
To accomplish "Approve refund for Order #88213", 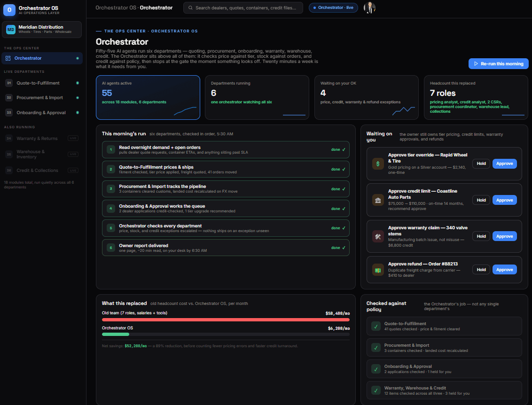I will point(505,270).
